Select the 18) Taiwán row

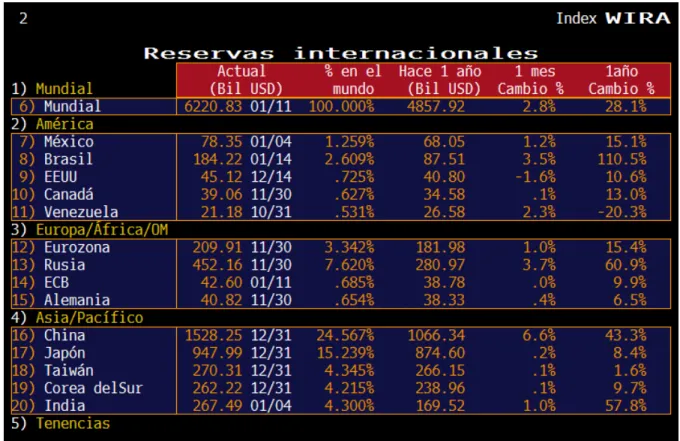click(x=340, y=370)
